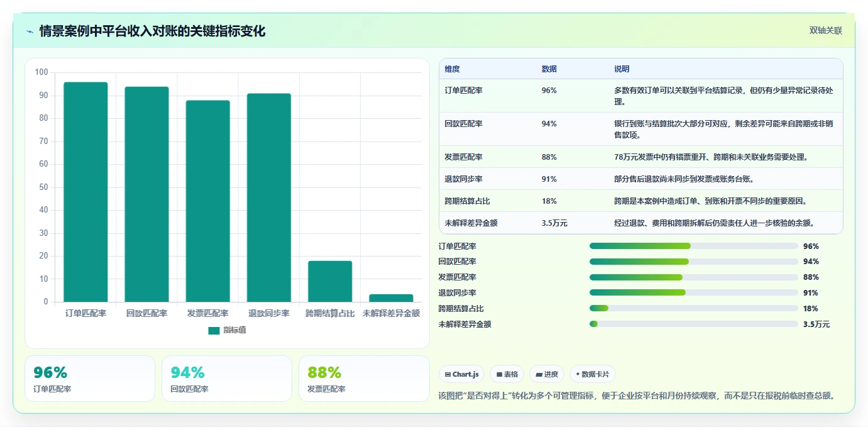Click the 跨期结算占比 x-axis label
Viewport: 868px width, 427px height.
330,313
